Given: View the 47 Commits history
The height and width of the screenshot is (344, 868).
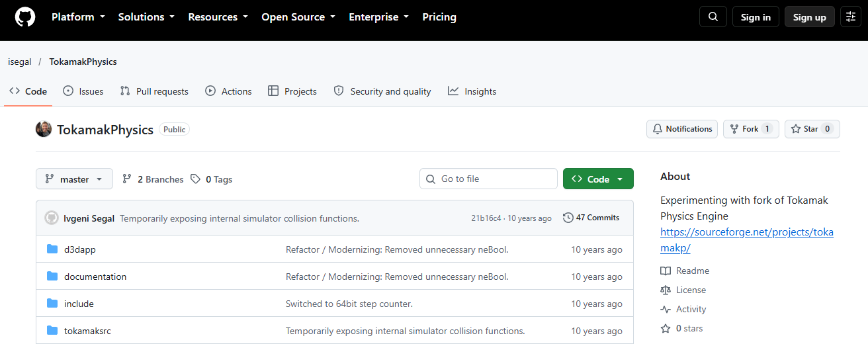Looking at the screenshot, I should pyautogui.click(x=591, y=218).
